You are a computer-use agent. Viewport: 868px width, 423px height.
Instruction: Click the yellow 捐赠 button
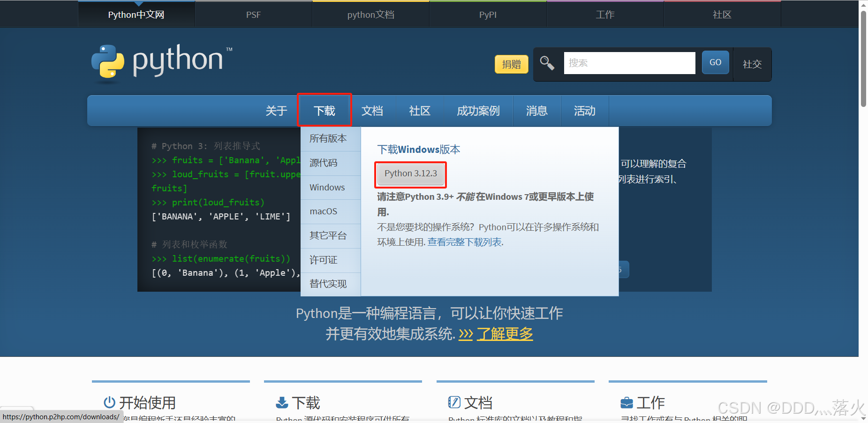[511, 64]
